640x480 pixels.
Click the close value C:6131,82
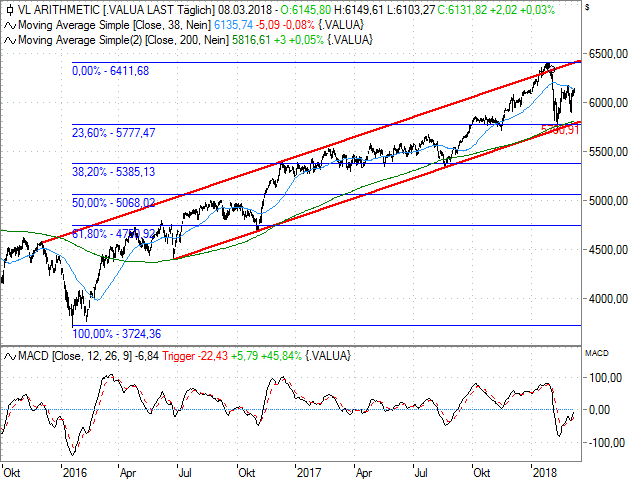coord(462,10)
